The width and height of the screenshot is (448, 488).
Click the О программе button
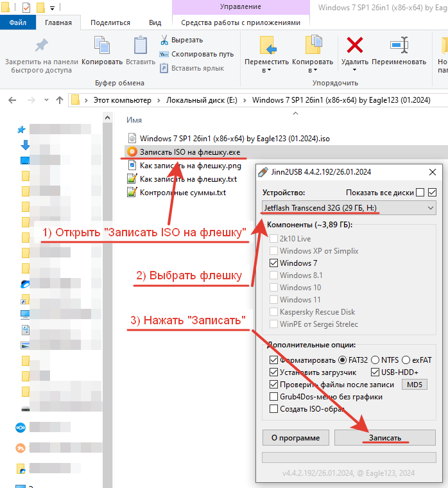tap(295, 438)
